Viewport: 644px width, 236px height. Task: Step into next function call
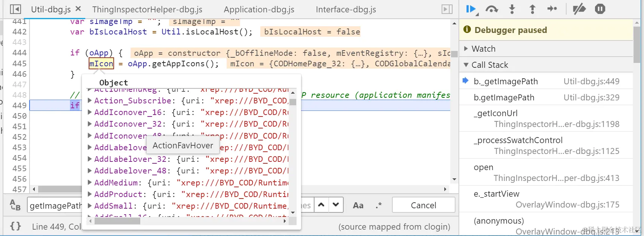(x=512, y=9)
